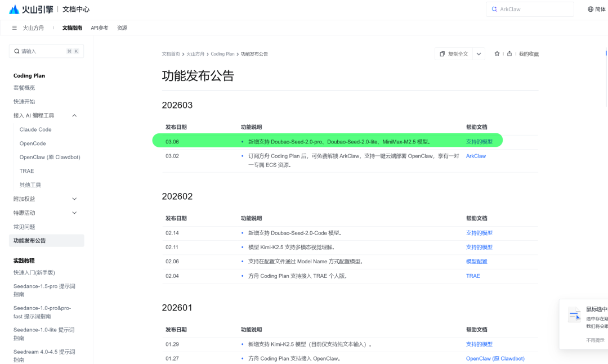608x364 pixels.
Task: Collapse the 接入 AI 编程工具 section
Action: pyautogui.click(x=74, y=115)
